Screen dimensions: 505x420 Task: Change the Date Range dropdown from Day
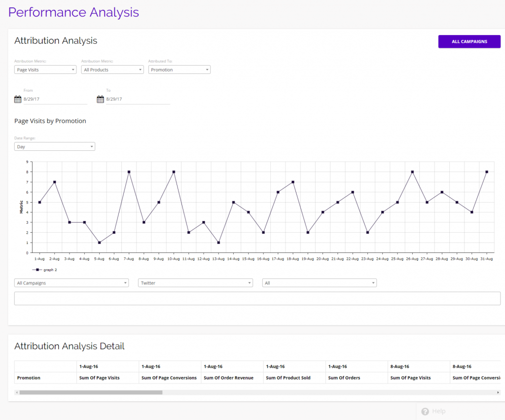pyautogui.click(x=54, y=146)
